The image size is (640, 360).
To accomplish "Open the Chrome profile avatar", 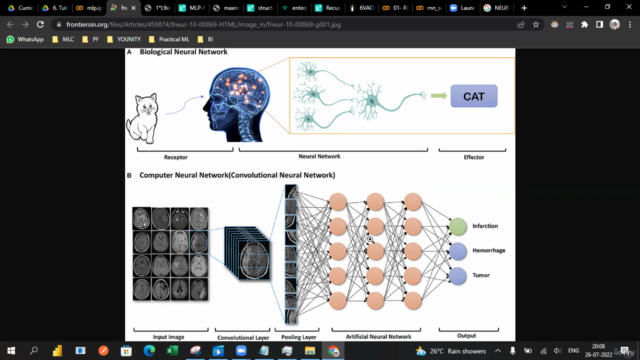I will point(615,24).
